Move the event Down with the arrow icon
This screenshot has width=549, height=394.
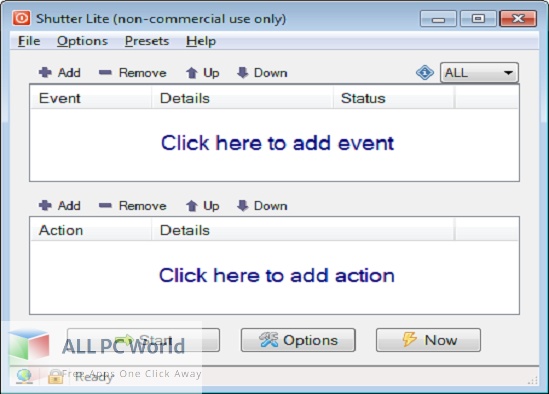[x=242, y=72]
